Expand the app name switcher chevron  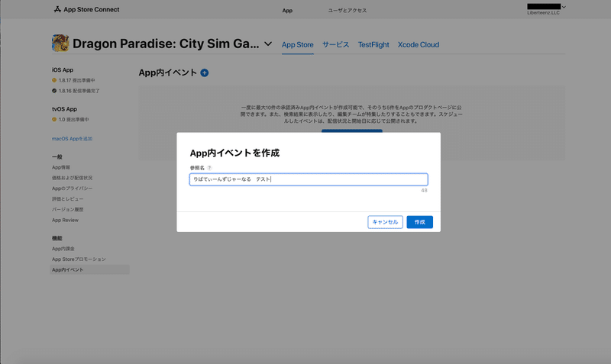(x=268, y=43)
